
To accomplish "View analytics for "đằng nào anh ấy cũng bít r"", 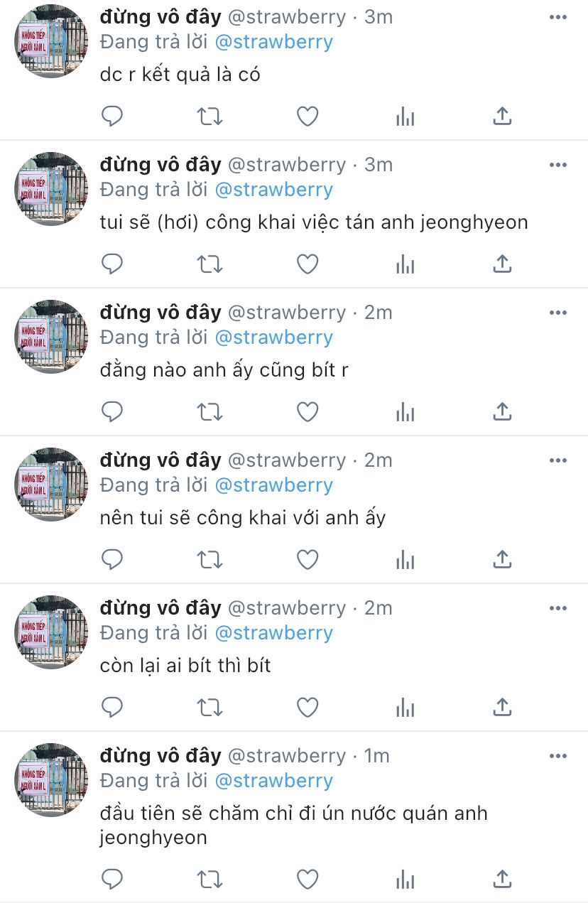I will pos(405,411).
